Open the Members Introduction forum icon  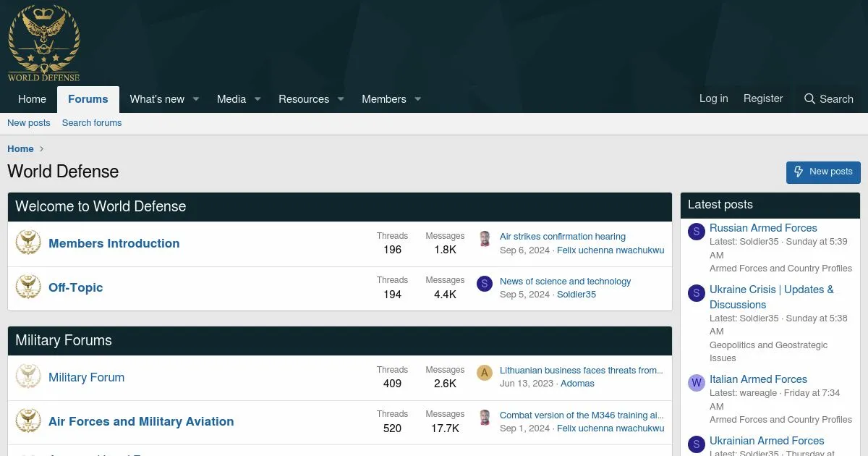click(28, 243)
